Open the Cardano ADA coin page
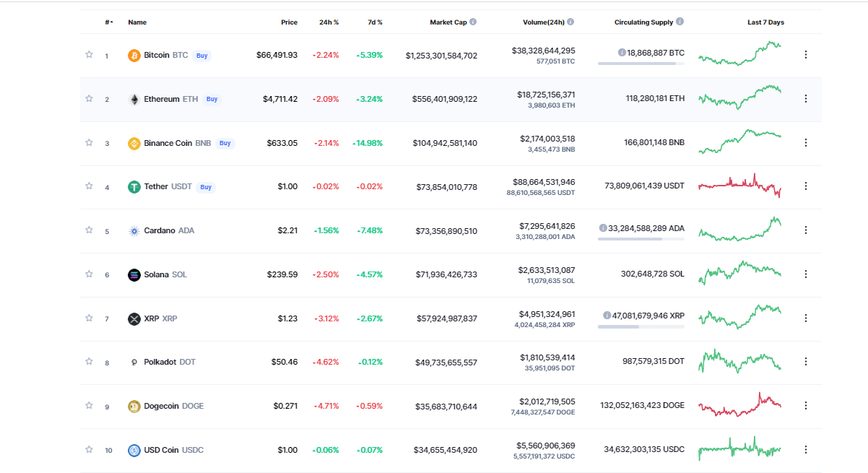 coord(169,230)
